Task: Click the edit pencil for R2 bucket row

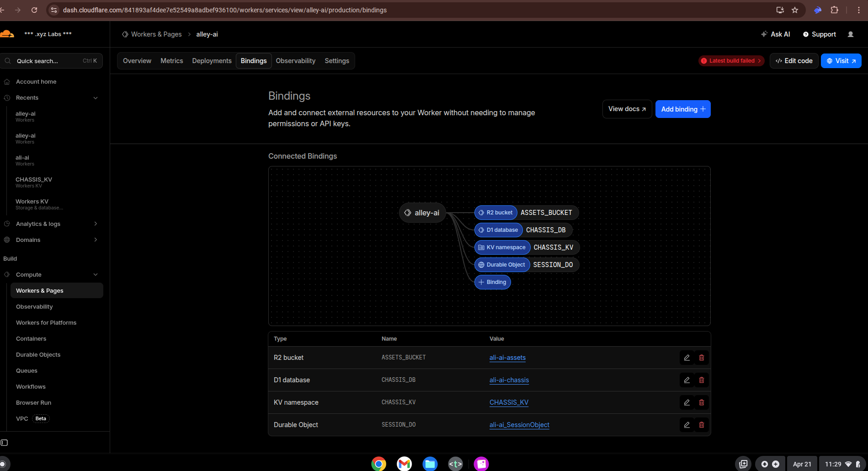Action: [x=687, y=358]
